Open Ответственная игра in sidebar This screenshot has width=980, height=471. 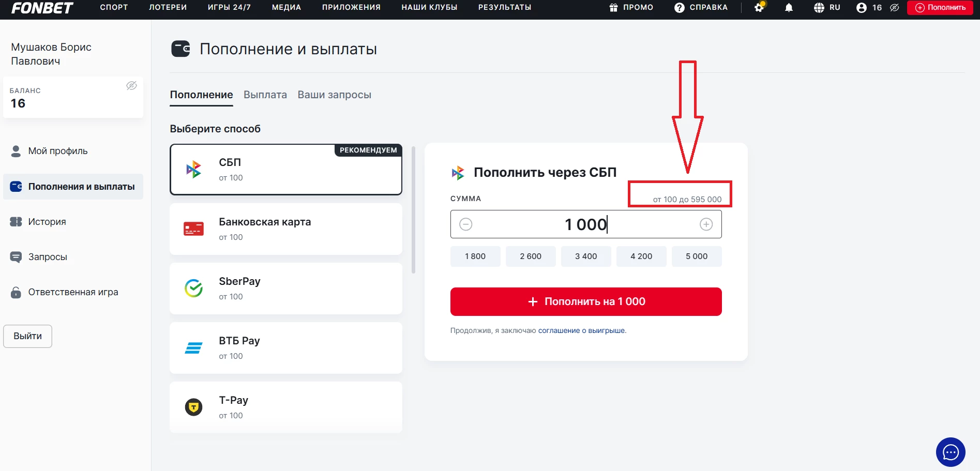(73, 292)
